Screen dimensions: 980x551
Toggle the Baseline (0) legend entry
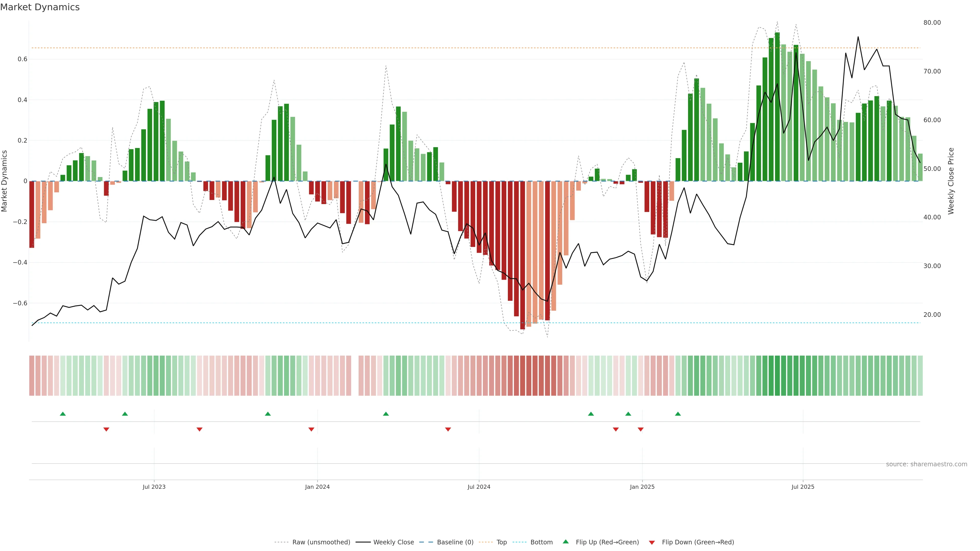pyautogui.click(x=455, y=542)
